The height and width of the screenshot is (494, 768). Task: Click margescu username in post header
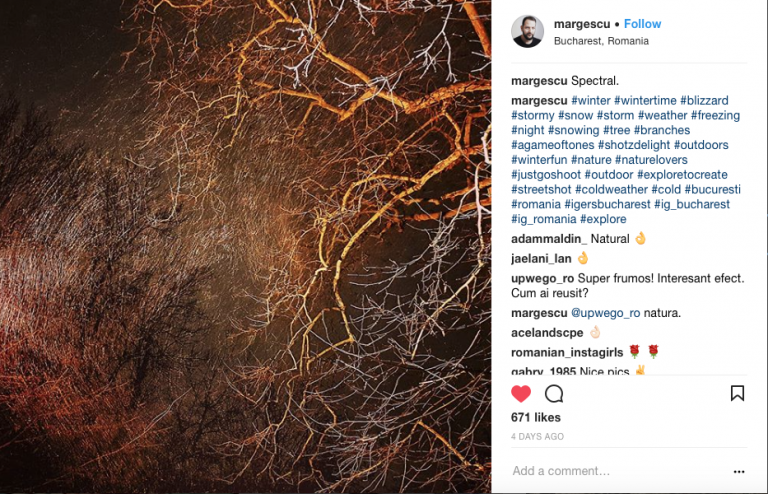tap(582, 24)
